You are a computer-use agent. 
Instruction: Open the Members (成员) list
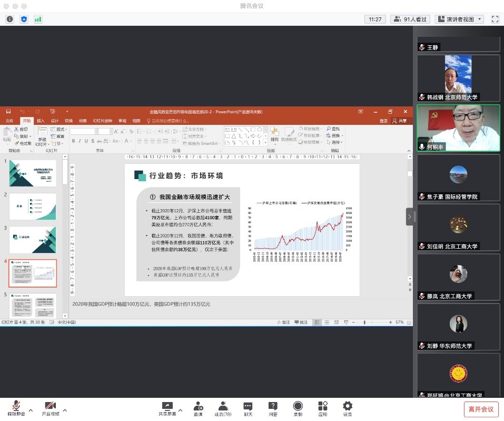pos(223,408)
